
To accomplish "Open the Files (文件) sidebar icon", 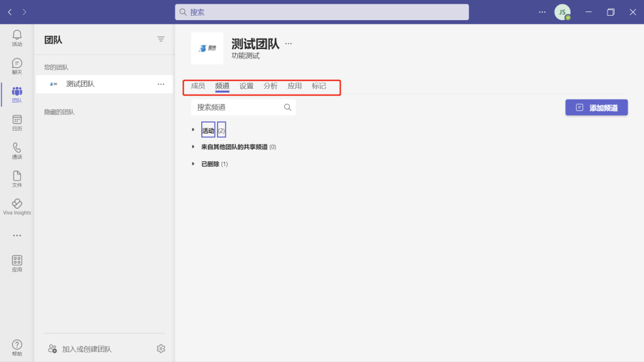I will [17, 179].
